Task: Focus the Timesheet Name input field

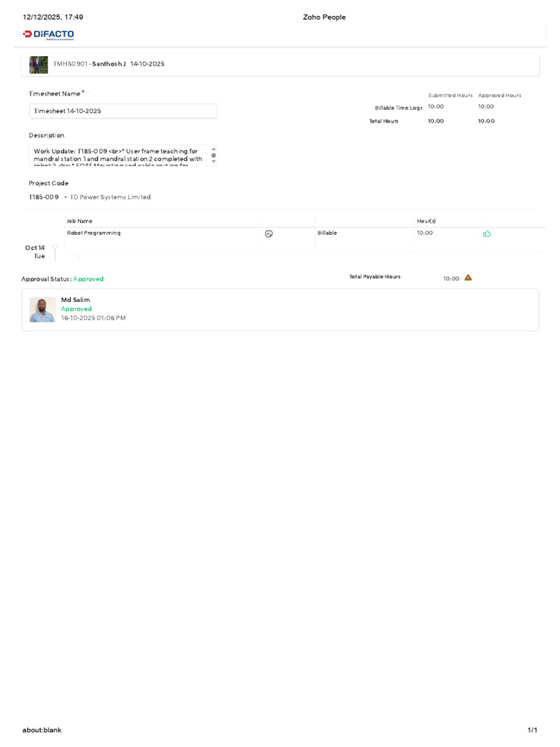Action: [x=123, y=111]
